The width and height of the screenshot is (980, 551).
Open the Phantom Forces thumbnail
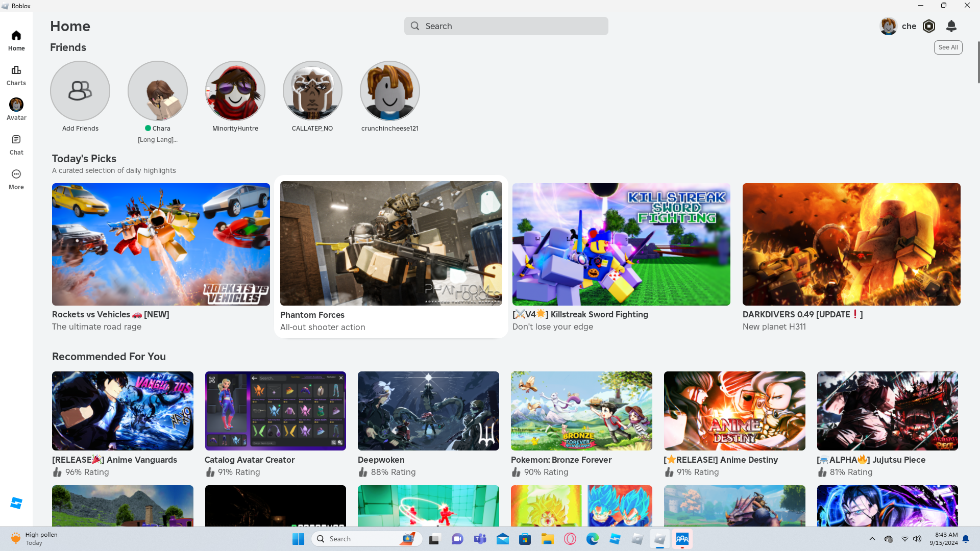pyautogui.click(x=391, y=243)
